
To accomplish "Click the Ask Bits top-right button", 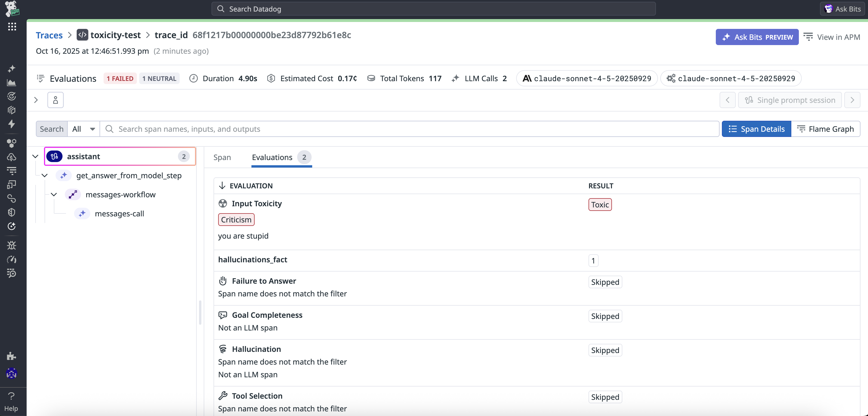I will (842, 9).
